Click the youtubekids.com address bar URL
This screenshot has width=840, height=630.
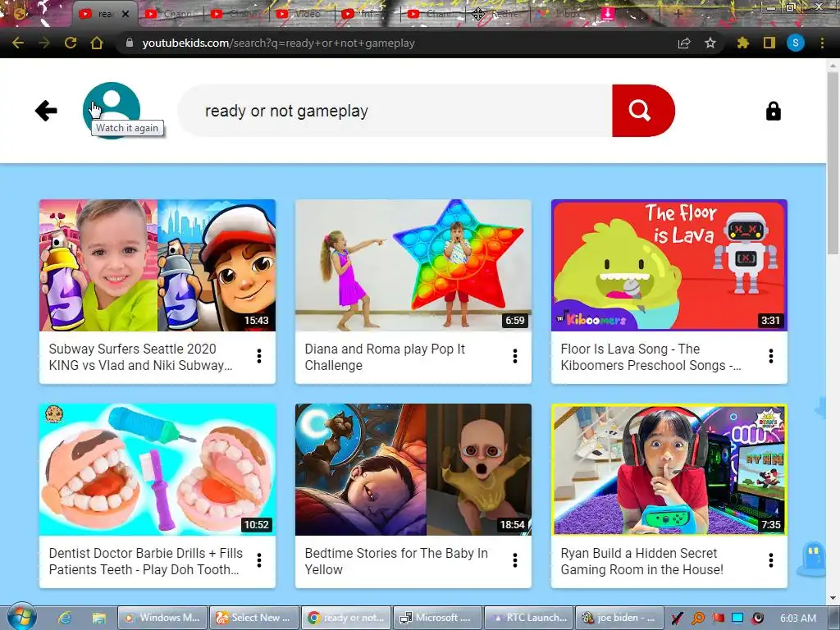(278, 43)
